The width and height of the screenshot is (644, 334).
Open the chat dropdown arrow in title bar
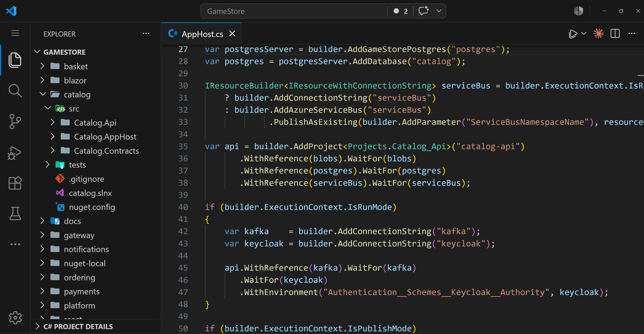[439, 11]
